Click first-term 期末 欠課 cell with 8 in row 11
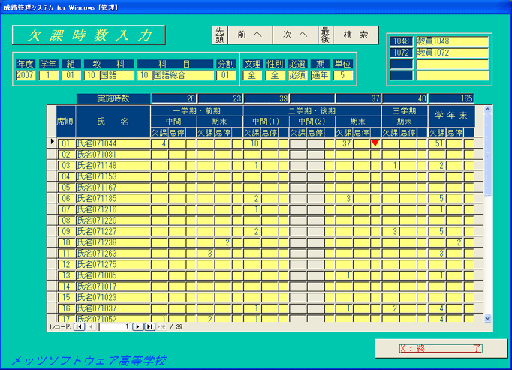Viewport: 512px width, 370px height. [x=205, y=254]
